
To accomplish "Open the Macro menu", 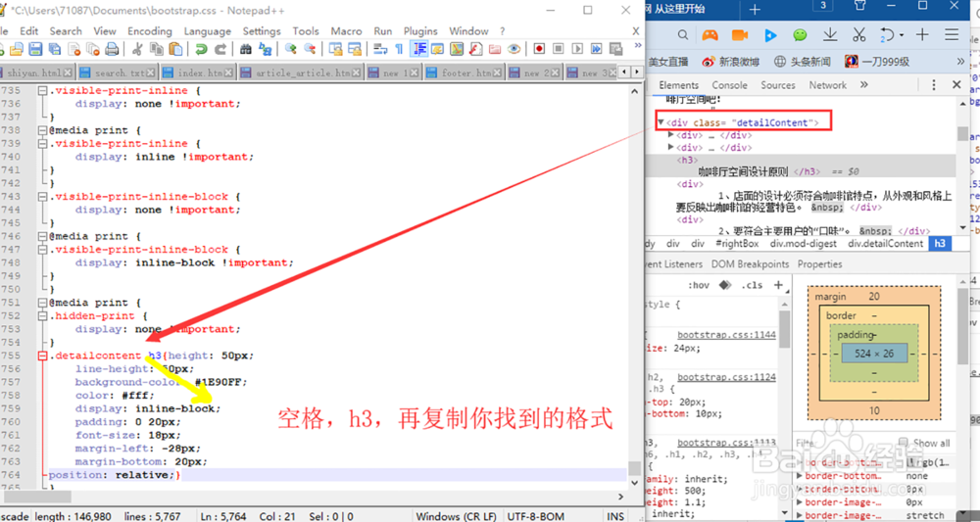I will click(346, 30).
